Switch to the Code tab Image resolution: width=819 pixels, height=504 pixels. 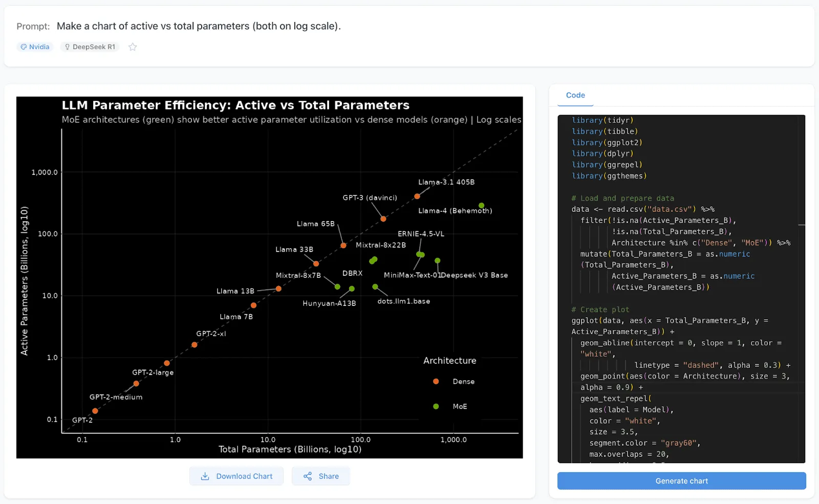click(x=575, y=95)
